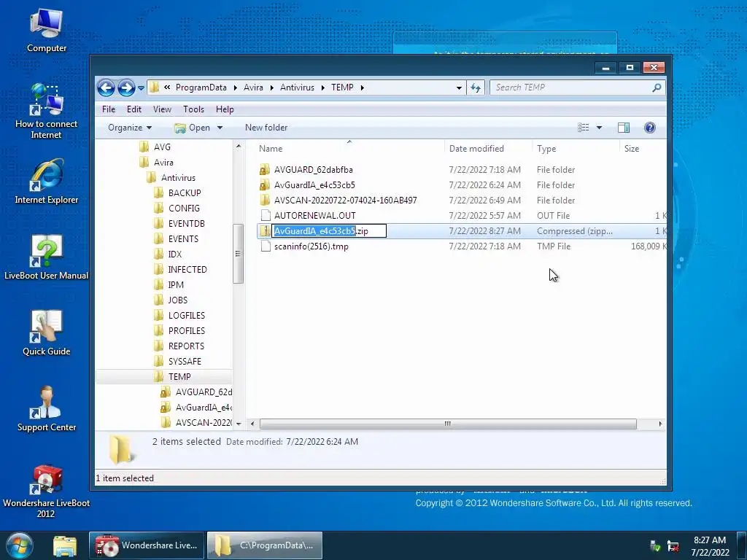
Task: Select Antivirus folder in tree
Action: coord(178,178)
